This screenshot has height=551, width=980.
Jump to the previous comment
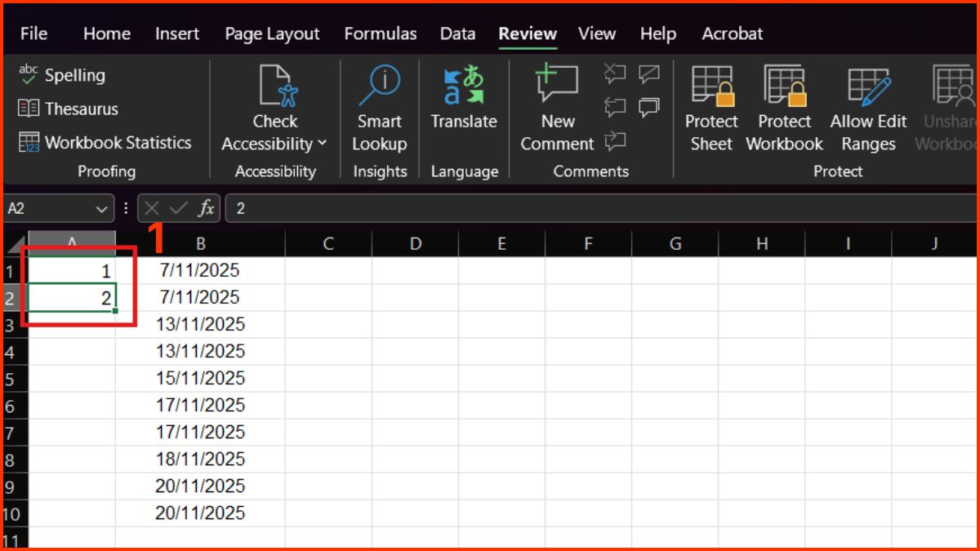tap(615, 106)
